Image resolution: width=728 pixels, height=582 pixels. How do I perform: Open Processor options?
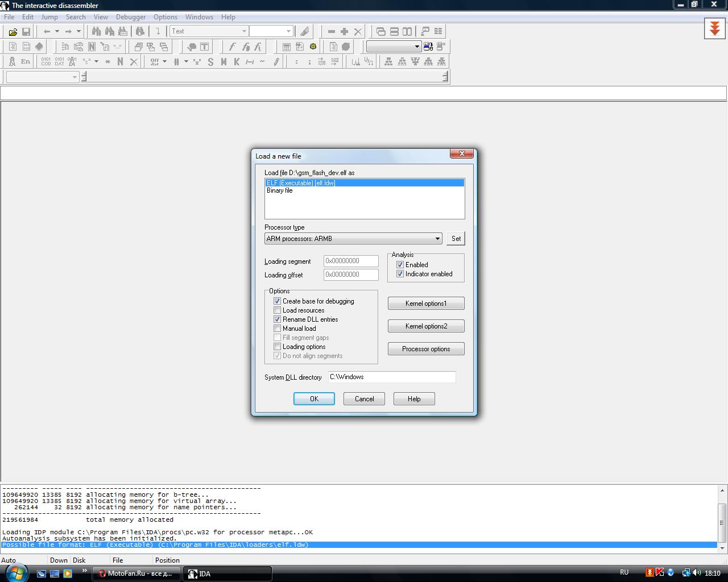click(x=426, y=349)
